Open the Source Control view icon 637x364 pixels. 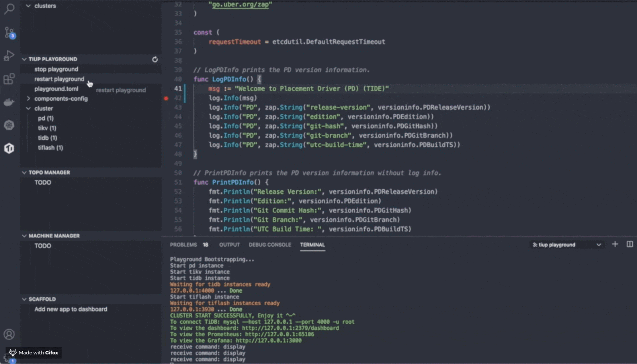9,32
